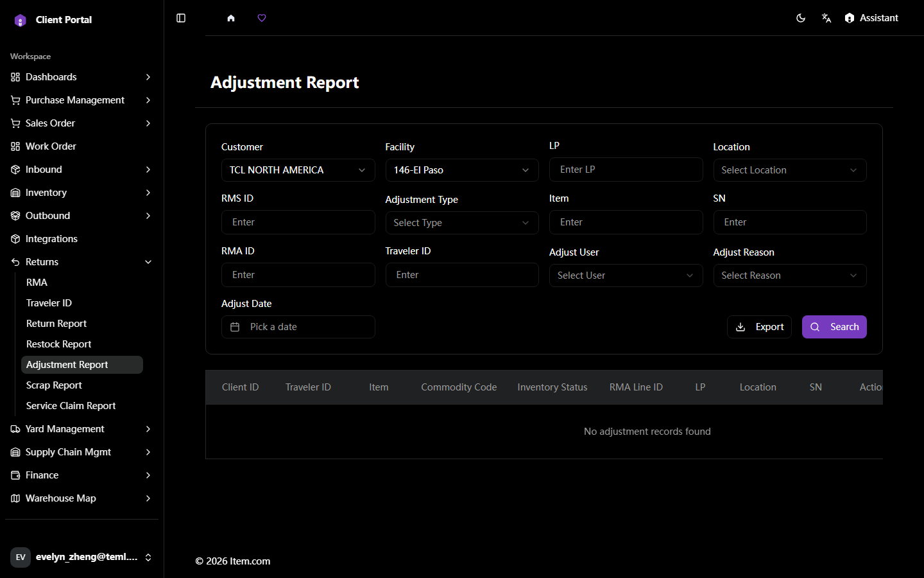Screen dimensions: 924x578
Task: Expand the Outbound menu
Action: pyautogui.click(x=81, y=216)
